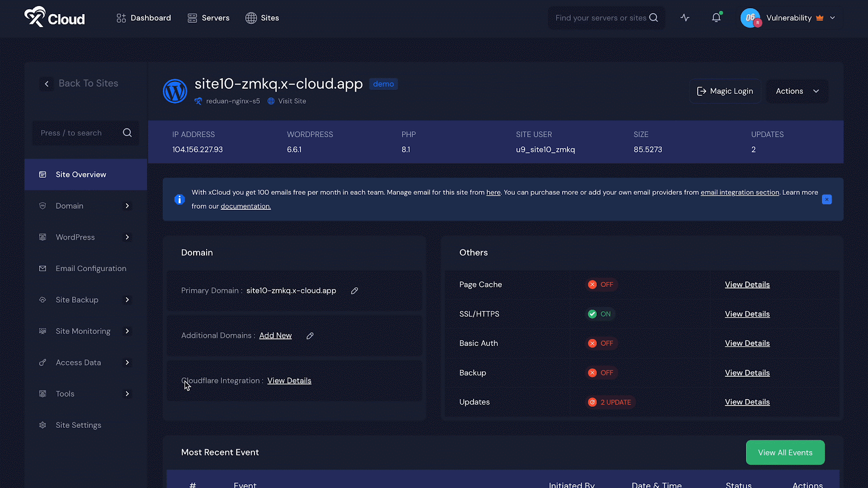The width and height of the screenshot is (868, 488).
Task: Click the info icon in the email notice banner
Action: (x=179, y=199)
